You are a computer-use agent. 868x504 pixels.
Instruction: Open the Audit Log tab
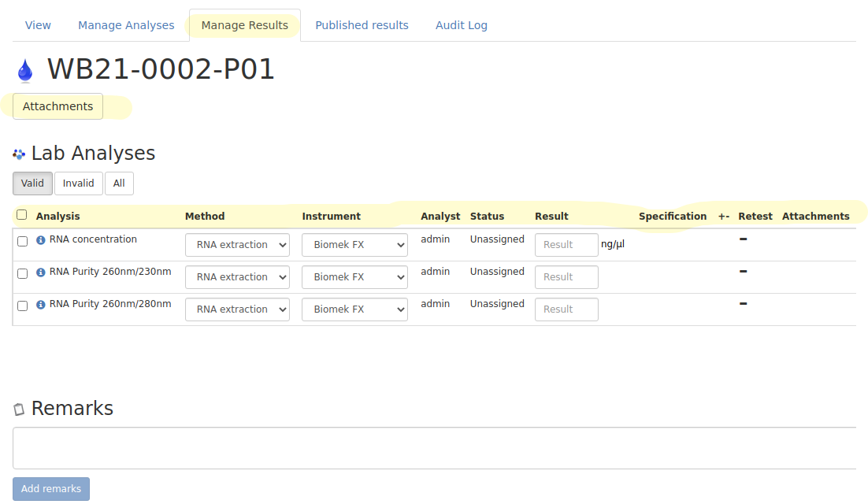[462, 24]
